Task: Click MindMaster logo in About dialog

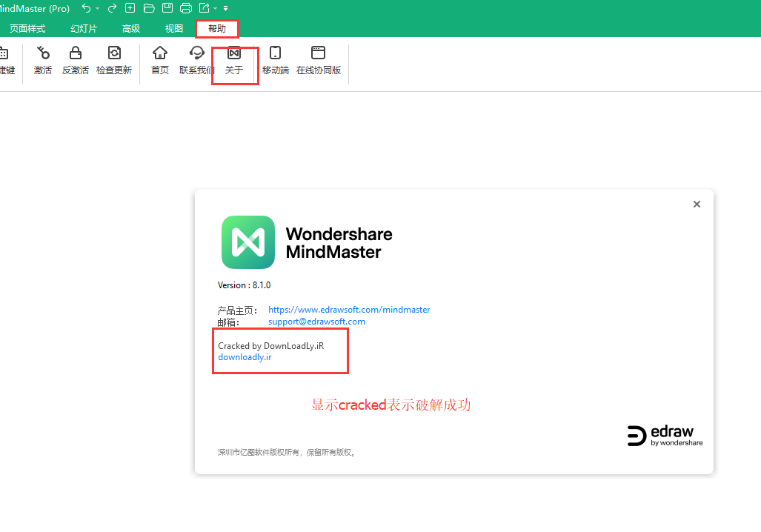Action: click(x=248, y=242)
